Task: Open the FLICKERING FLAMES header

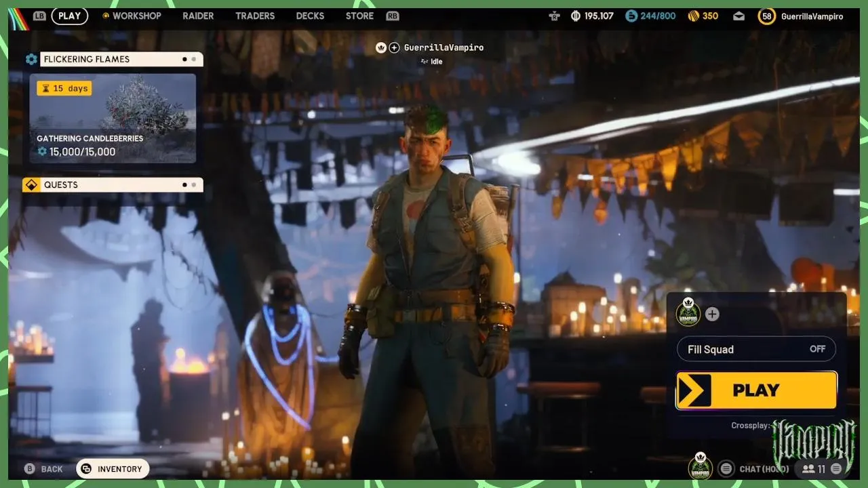Action: (121, 59)
